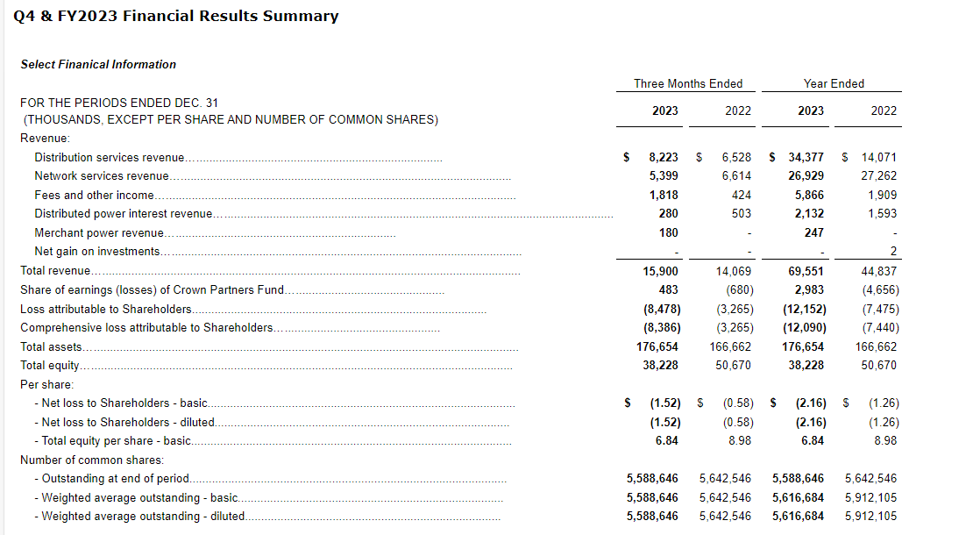Click the "Distribution services revenue" row label
Image resolution: width=980 pixels, height=535 pixels.
tap(109, 157)
